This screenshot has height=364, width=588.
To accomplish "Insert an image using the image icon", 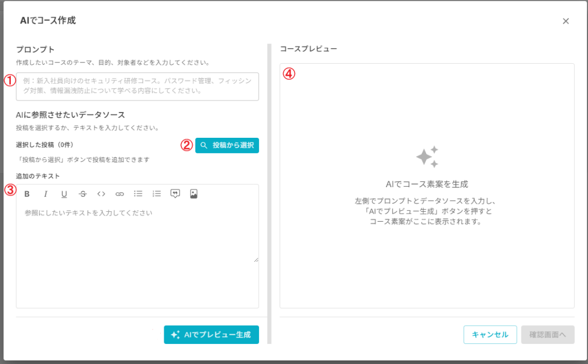I will [194, 194].
